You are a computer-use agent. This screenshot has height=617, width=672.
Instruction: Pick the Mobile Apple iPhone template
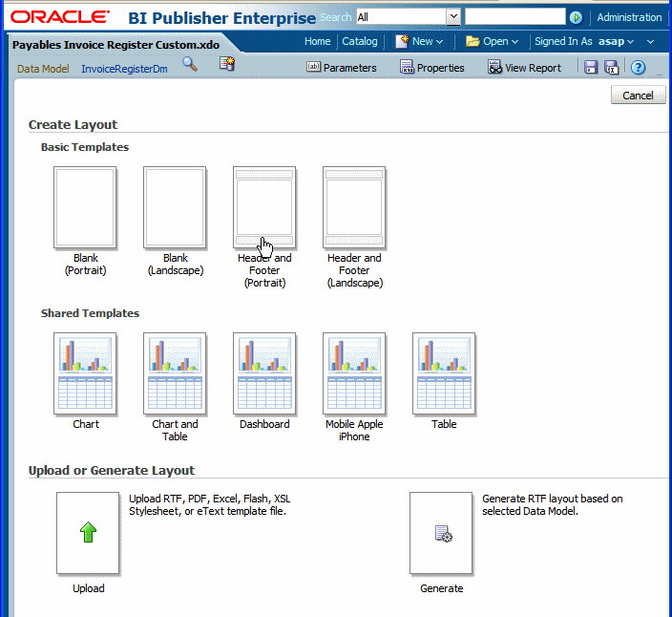pyautogui.click(x=354, y=373)
